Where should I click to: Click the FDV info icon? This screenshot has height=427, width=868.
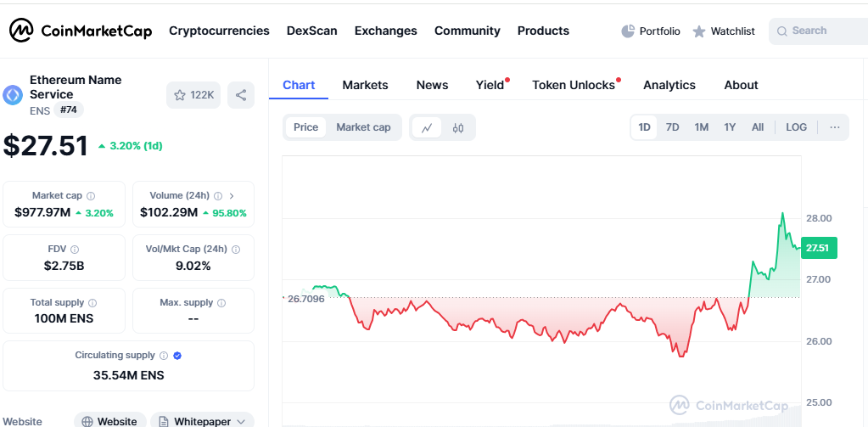[x=75, y=250]
